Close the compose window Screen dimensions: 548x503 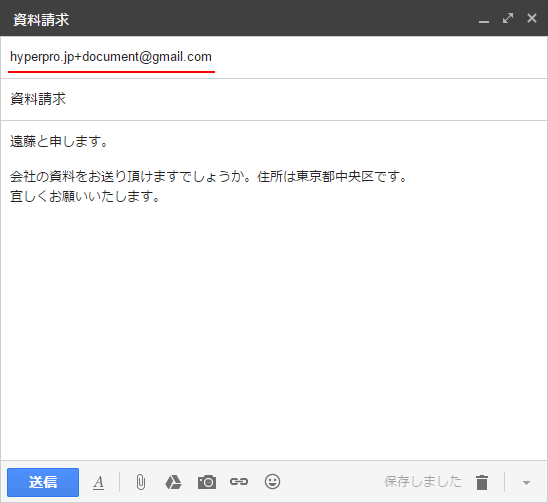[x=532, y=18]
